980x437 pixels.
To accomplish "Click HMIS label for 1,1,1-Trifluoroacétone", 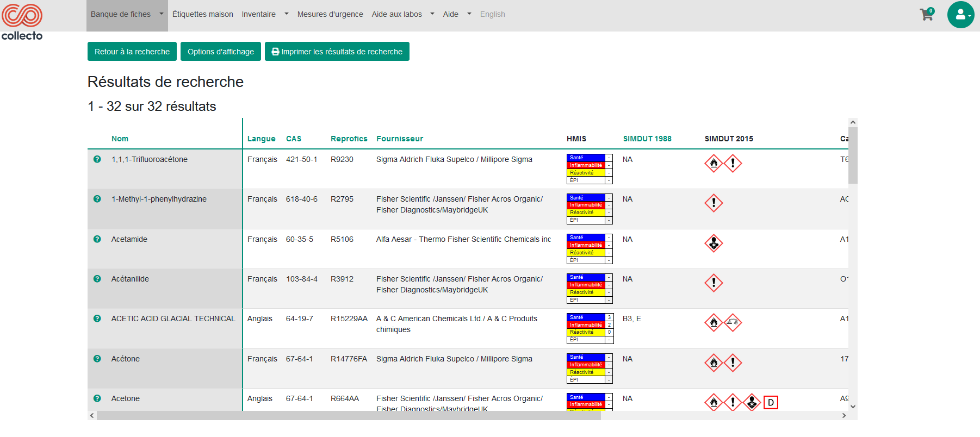I will click(590, 169).
